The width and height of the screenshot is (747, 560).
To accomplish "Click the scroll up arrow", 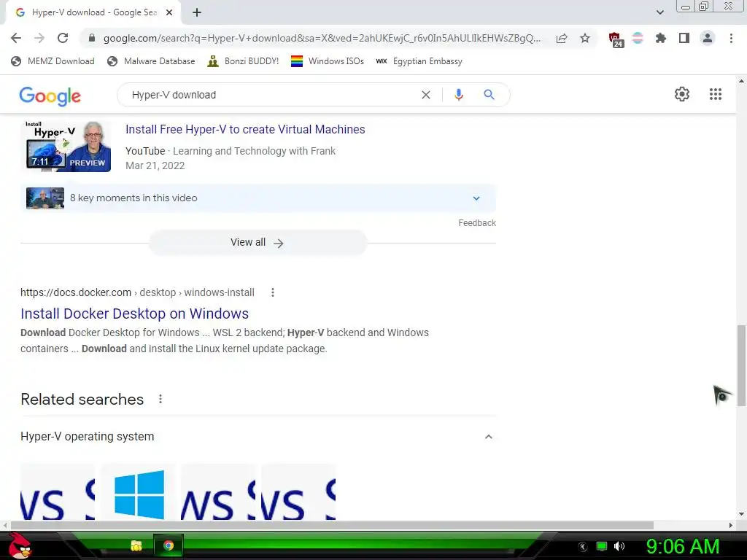I will pyautogui.click(x=741, y=81).
